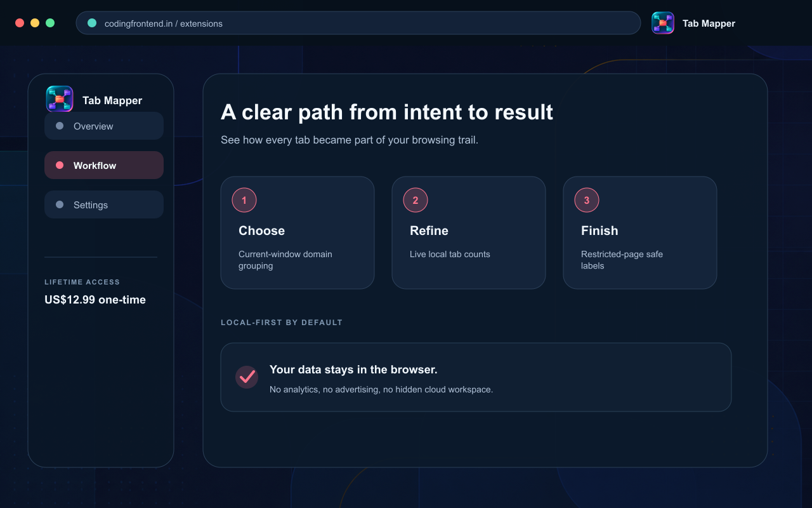Screen dimensions: 812x508
Task: Click step number 1 badge
Action: (x=244, y=200)
